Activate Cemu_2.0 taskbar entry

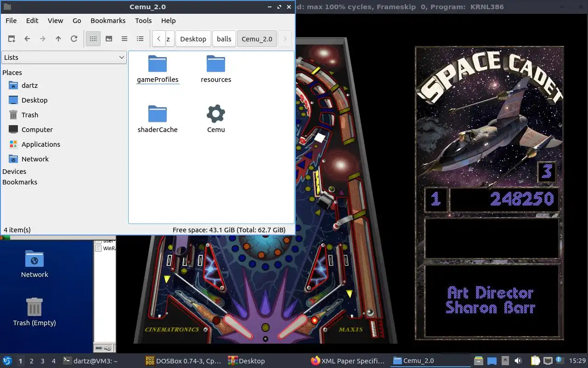431,361
